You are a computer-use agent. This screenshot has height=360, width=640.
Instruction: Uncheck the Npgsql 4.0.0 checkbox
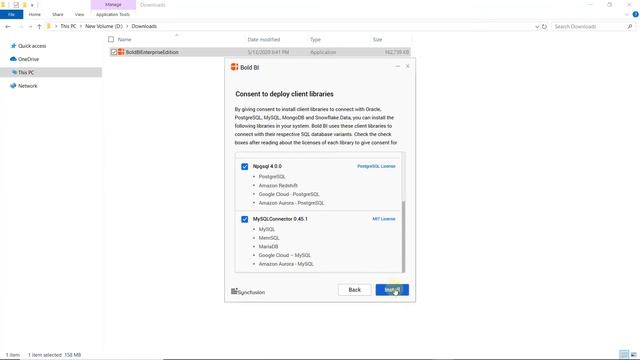244,167
